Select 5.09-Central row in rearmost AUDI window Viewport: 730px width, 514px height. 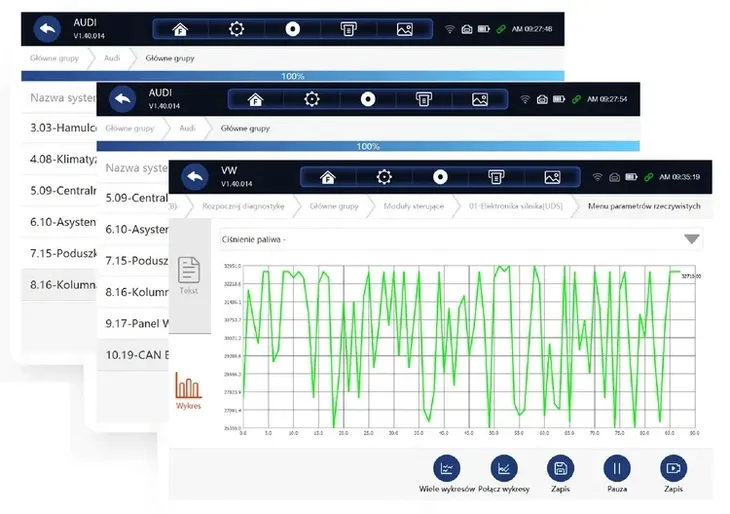pyautogui.click(x=59, y=190)
